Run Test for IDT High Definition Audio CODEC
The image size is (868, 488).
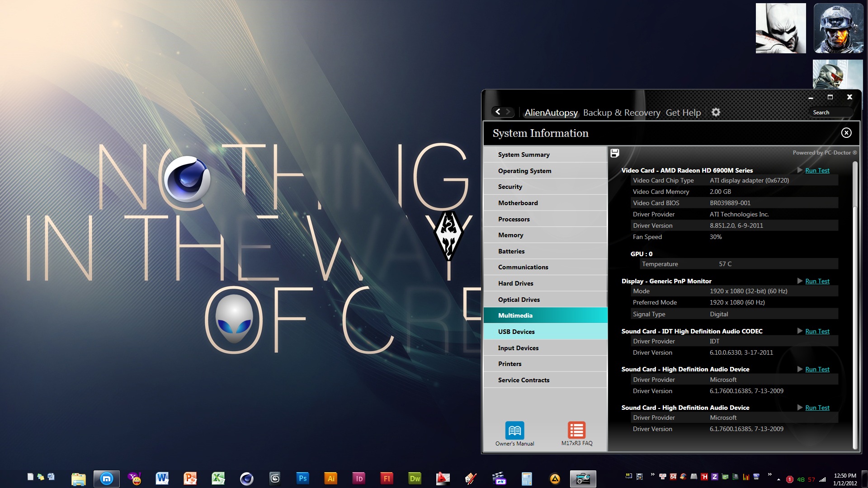[x=817, y=331]
